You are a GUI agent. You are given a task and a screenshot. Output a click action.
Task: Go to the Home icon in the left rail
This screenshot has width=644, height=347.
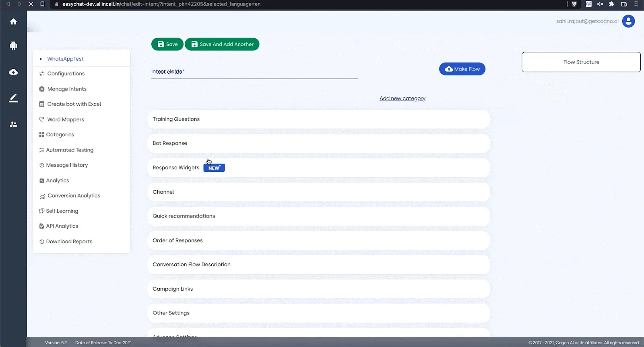click(13, 21)
